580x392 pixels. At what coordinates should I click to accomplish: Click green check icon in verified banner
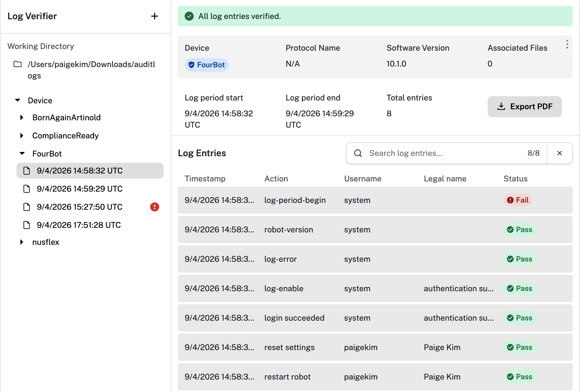pos(189,16)
